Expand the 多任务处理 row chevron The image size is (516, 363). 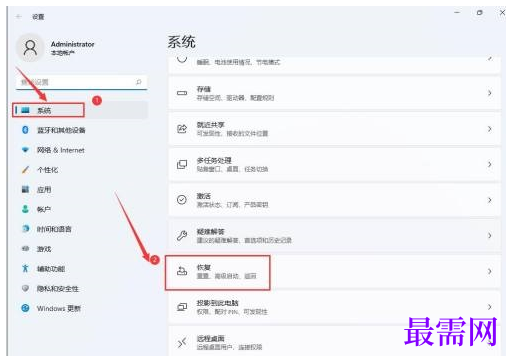click(x=489, y=164)
